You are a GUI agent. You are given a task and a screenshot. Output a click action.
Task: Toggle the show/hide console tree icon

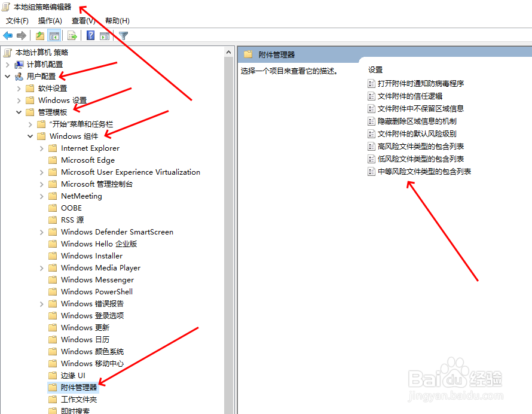54,35
